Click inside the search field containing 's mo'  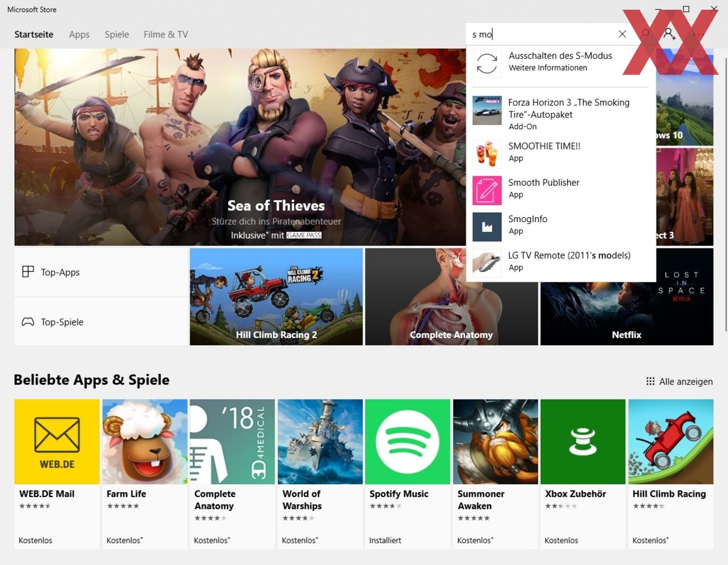[541, 34]
